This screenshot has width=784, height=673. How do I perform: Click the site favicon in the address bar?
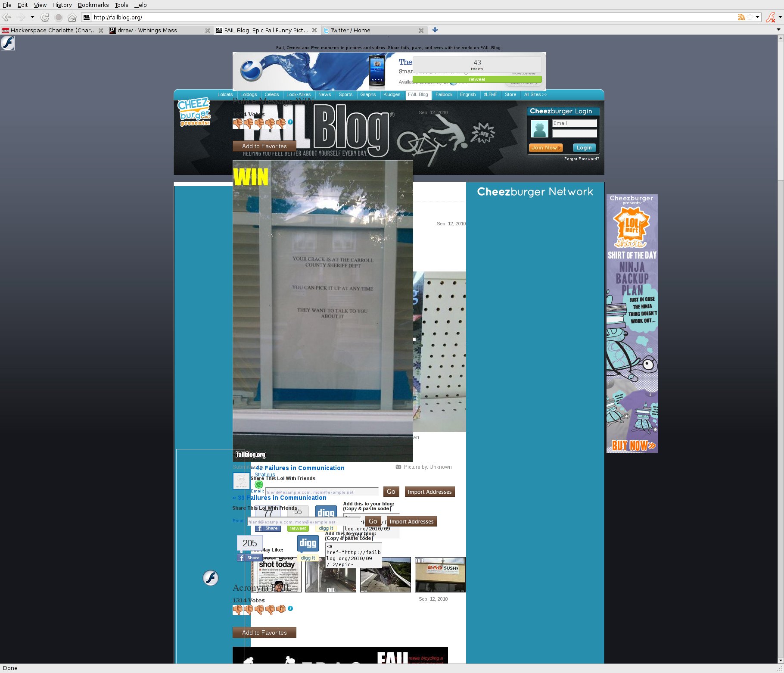[x=87, y=17]
